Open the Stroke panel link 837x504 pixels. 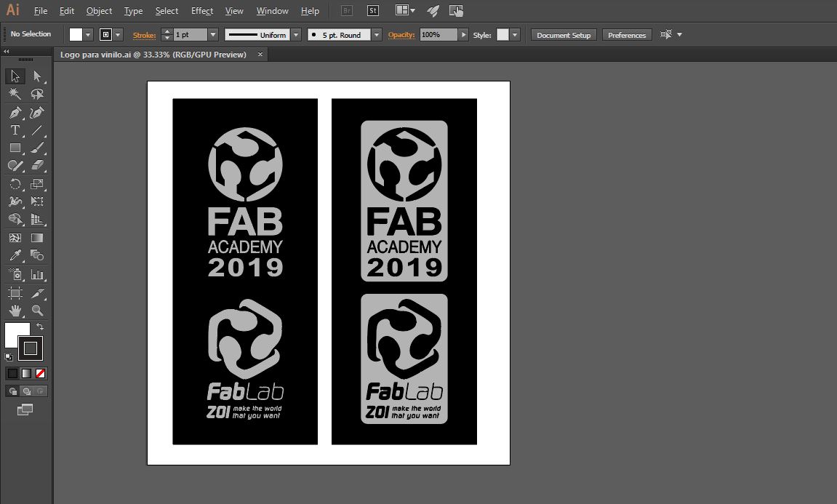[144, 35]
